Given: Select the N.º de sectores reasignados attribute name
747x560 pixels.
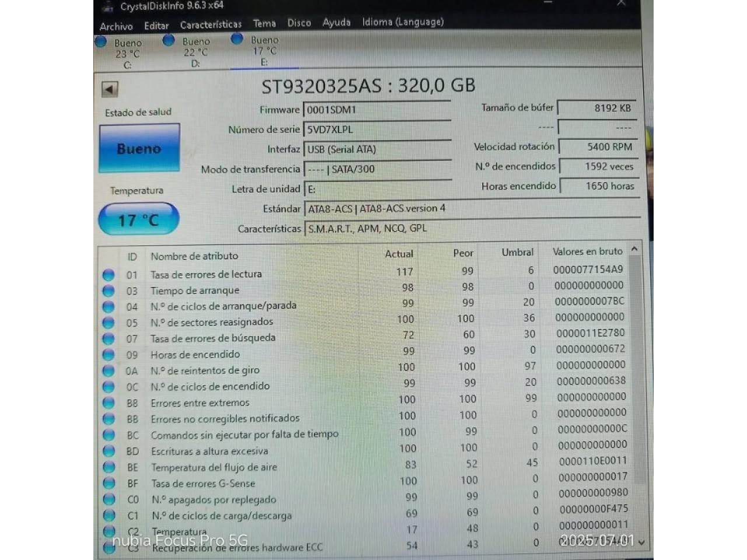Looking at the screenshot, I should click(x=212, y=322).
